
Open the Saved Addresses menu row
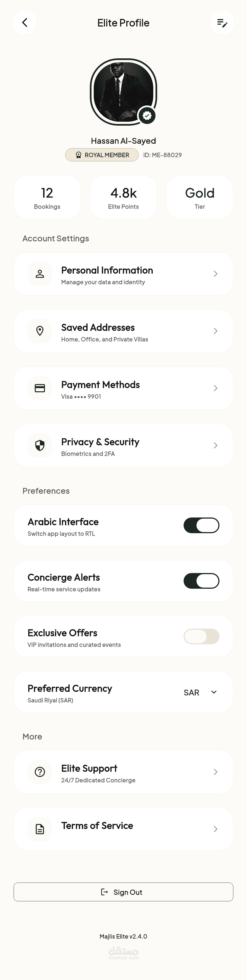pos(123,331)
